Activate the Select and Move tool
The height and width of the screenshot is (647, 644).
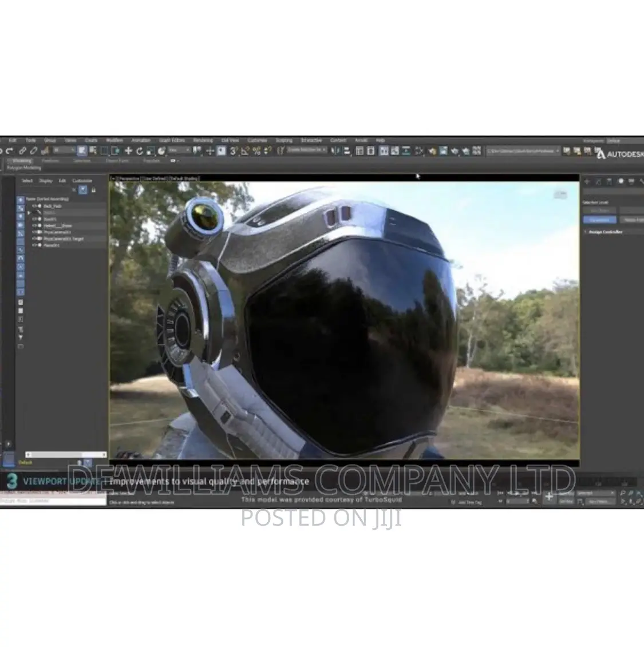tap(128, 151)
